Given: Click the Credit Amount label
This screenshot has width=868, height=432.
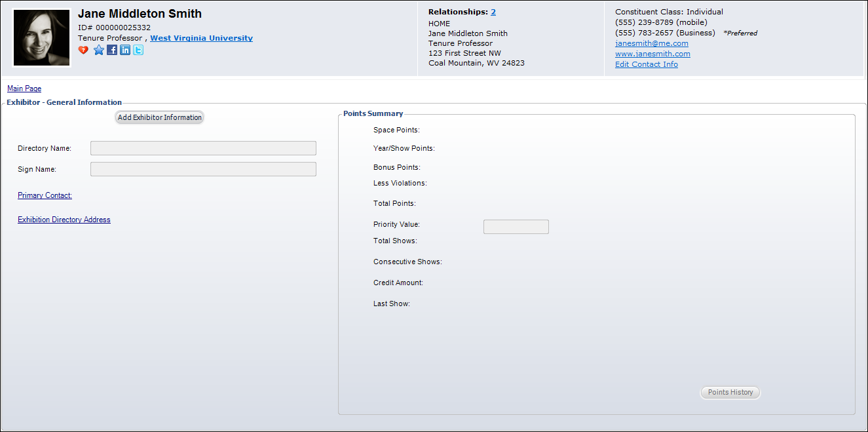Looking at the screenshot, I should click(398, 283).
